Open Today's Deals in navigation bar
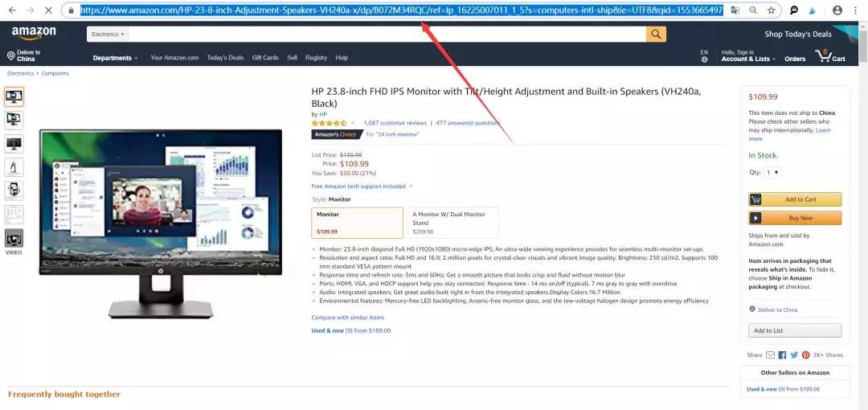The width and height of the screenshot is (868, 410). coord(225,58)
